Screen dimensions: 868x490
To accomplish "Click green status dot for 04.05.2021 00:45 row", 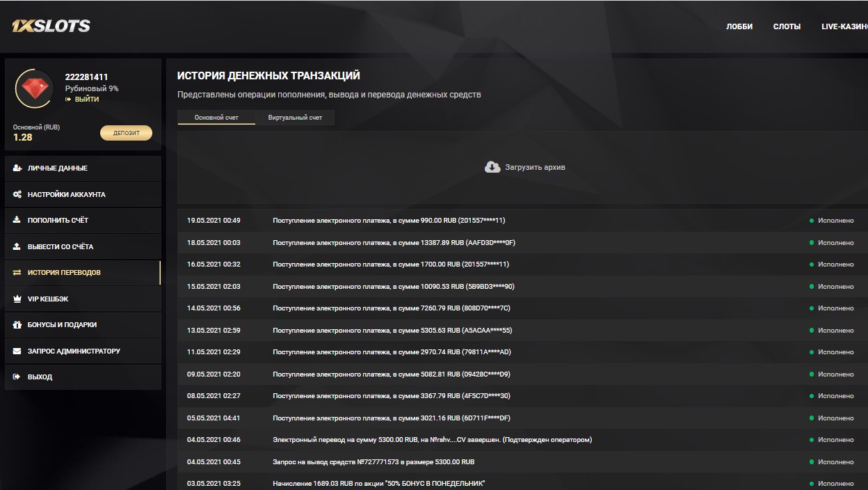I will click(x=811, y=462).
